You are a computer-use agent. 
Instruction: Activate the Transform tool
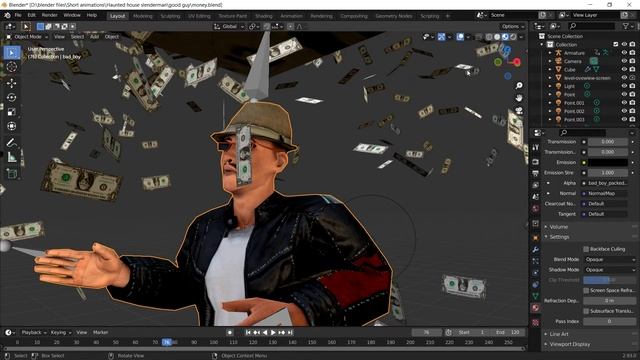[11, 126]
